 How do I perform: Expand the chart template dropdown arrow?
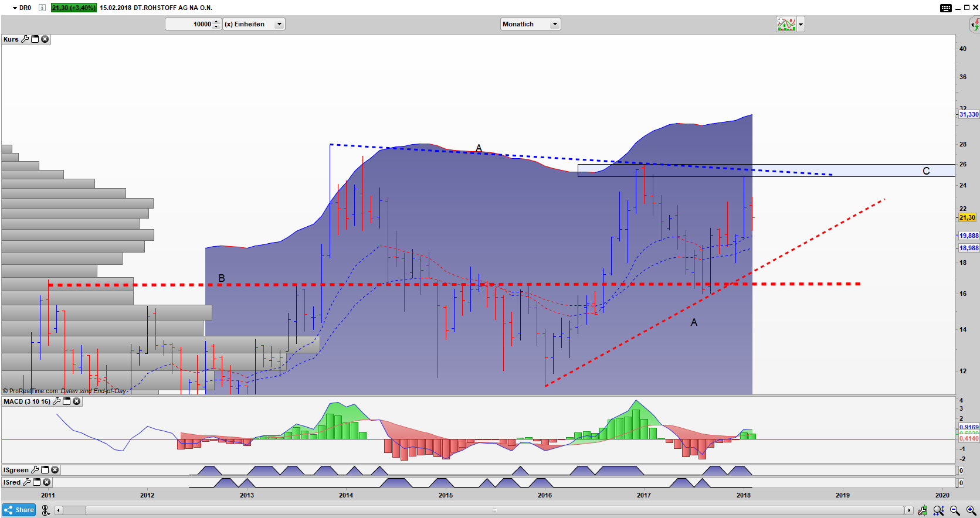coord(801,24)
